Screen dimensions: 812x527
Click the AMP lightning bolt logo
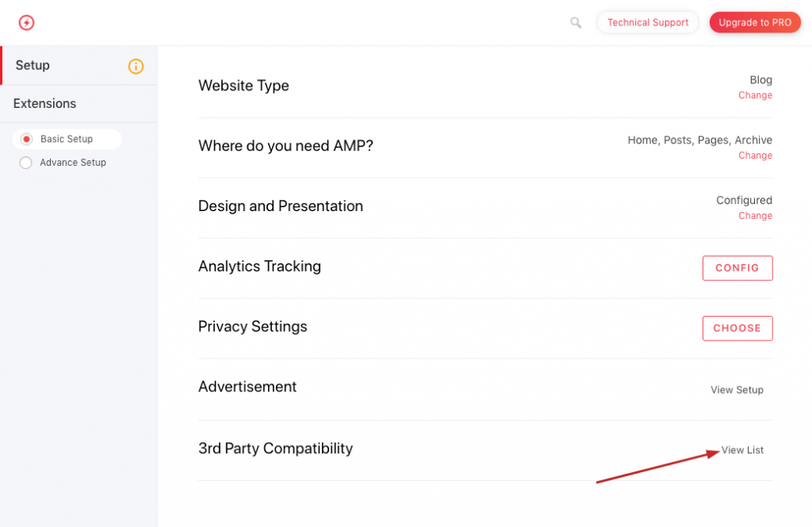tap(26, 22)
